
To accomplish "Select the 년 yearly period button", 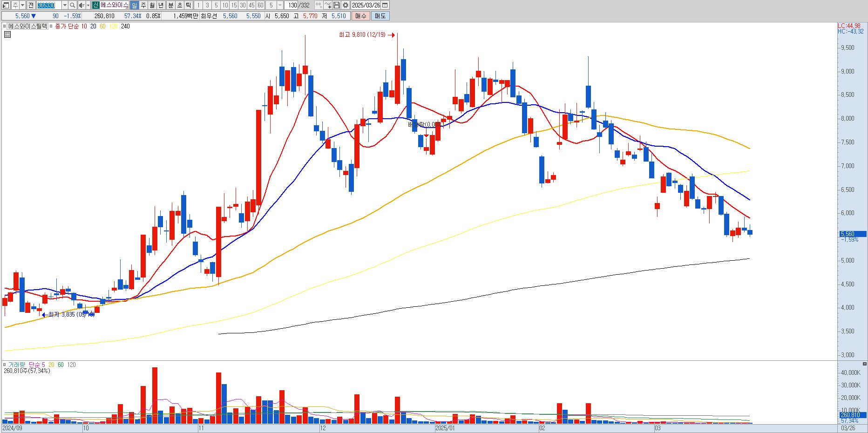I will (x=161, y=5).
